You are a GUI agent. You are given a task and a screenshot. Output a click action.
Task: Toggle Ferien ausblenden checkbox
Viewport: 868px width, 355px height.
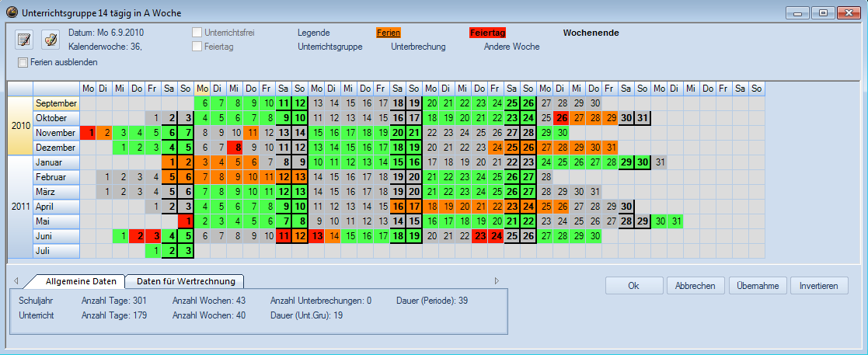coord(23,62)
